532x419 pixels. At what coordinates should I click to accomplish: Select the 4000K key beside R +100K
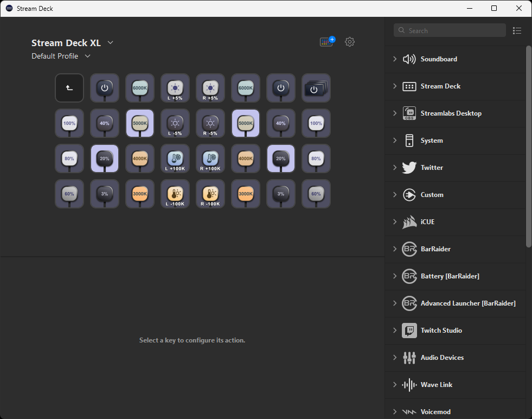pos(246,158)
